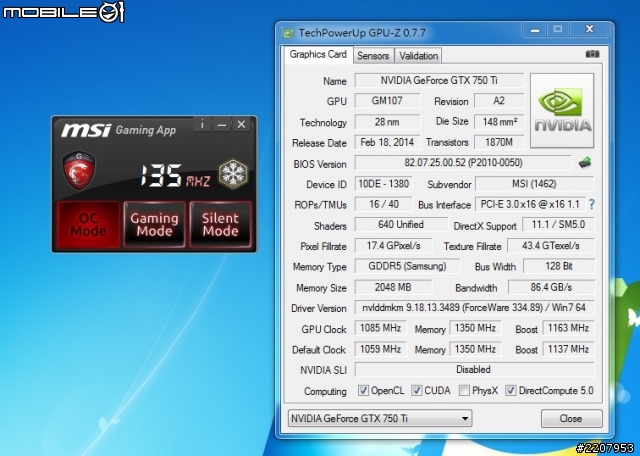
Task: Open Bus Interface question mark help
Action: point(591,205)
